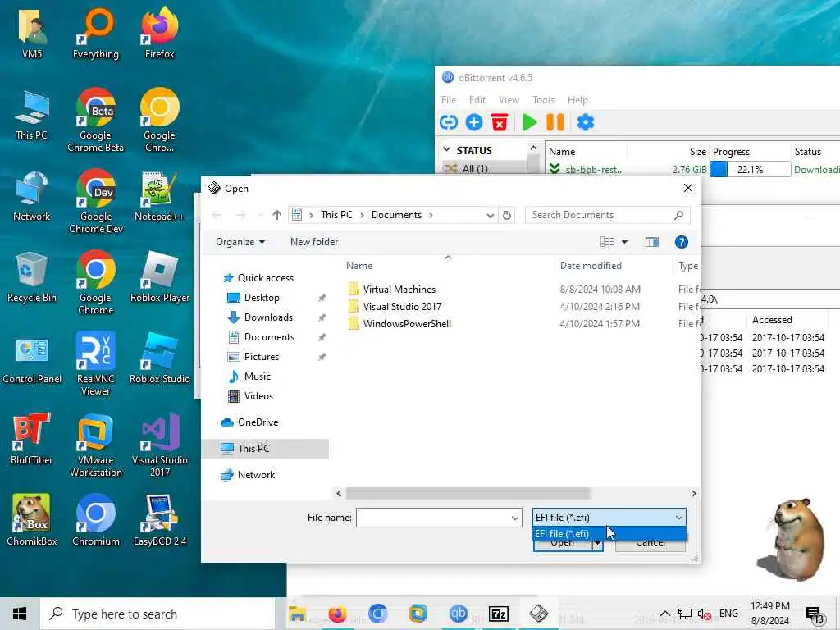
Task: Expand the address bar previous locations dropdown
Action: [x=490, y=216]
